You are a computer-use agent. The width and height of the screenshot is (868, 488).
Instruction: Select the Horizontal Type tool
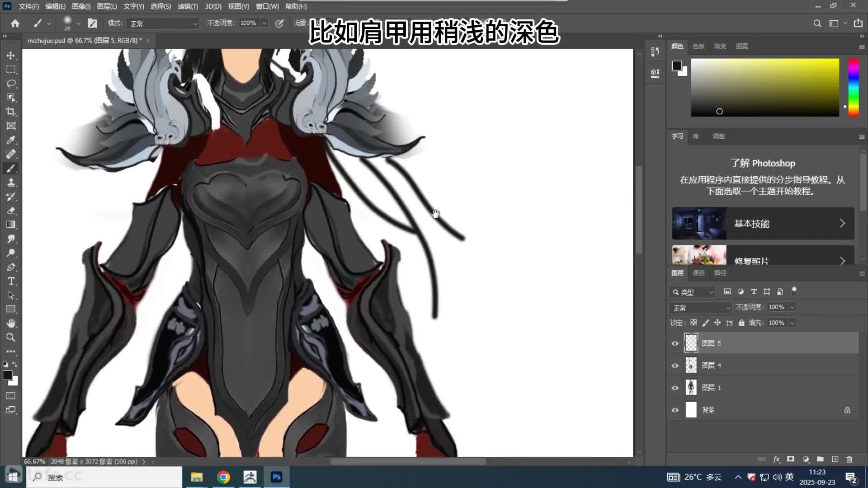(11, 281)
